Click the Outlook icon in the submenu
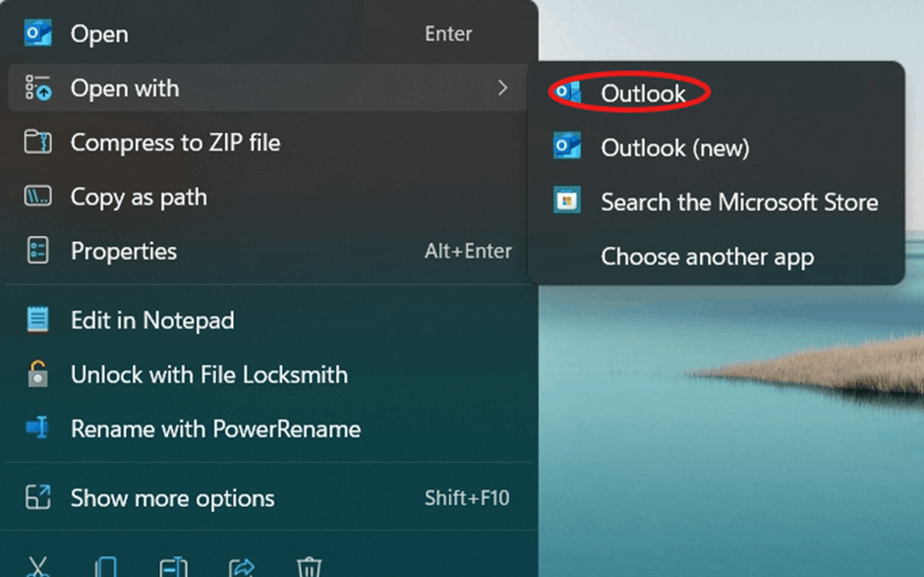The height and width of the screenshot is (577, 924). click(568, 92)
